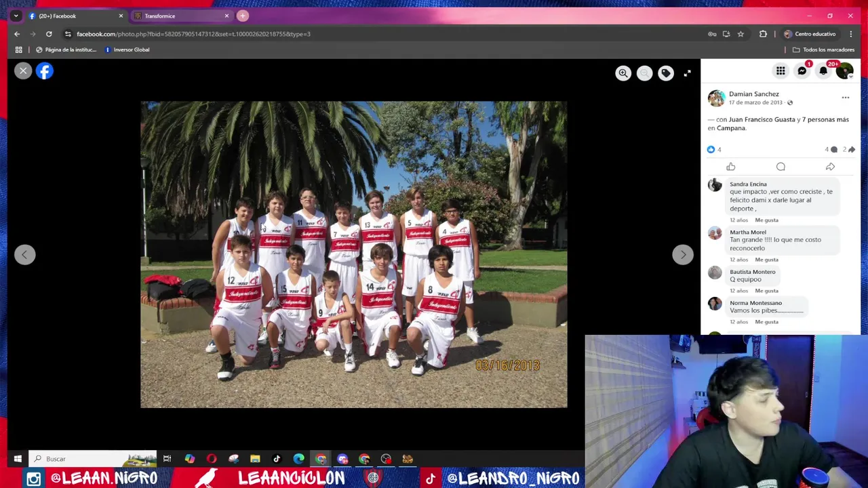Go to the previous photo

[24, 254]
